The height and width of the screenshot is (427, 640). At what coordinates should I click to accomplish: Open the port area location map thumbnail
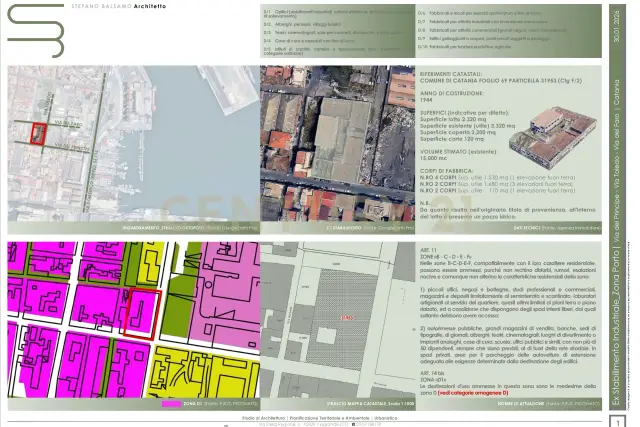coord(133,144)
